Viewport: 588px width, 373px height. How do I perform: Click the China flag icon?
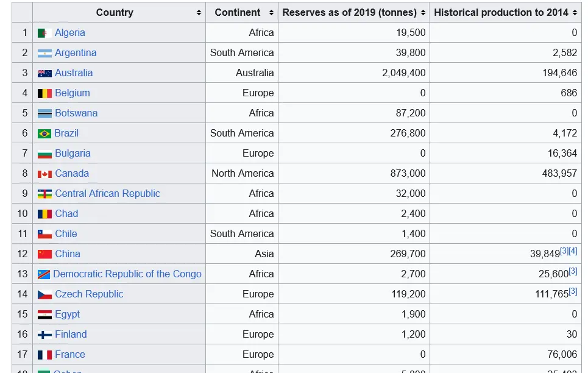click(x=44, y=254)
